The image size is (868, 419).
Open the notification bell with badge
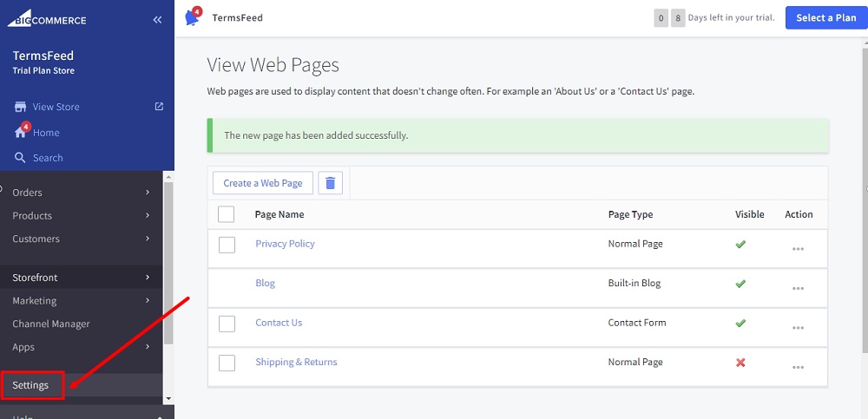pyautogui.click(x=192, y=17)
